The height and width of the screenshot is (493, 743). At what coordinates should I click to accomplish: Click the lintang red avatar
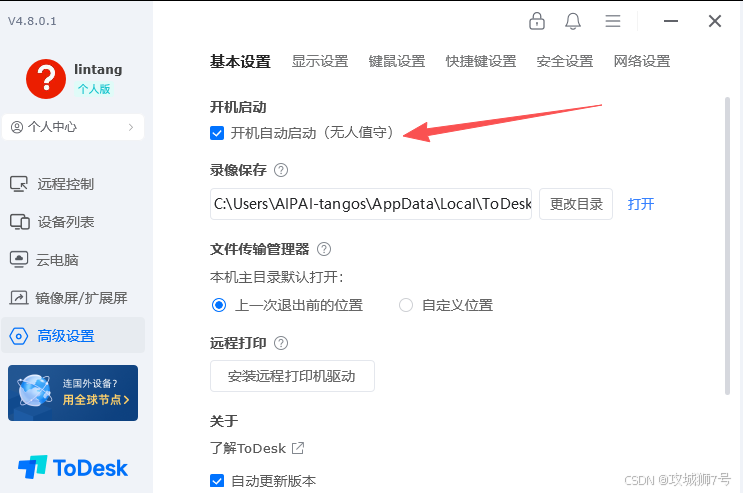(46, 79)
